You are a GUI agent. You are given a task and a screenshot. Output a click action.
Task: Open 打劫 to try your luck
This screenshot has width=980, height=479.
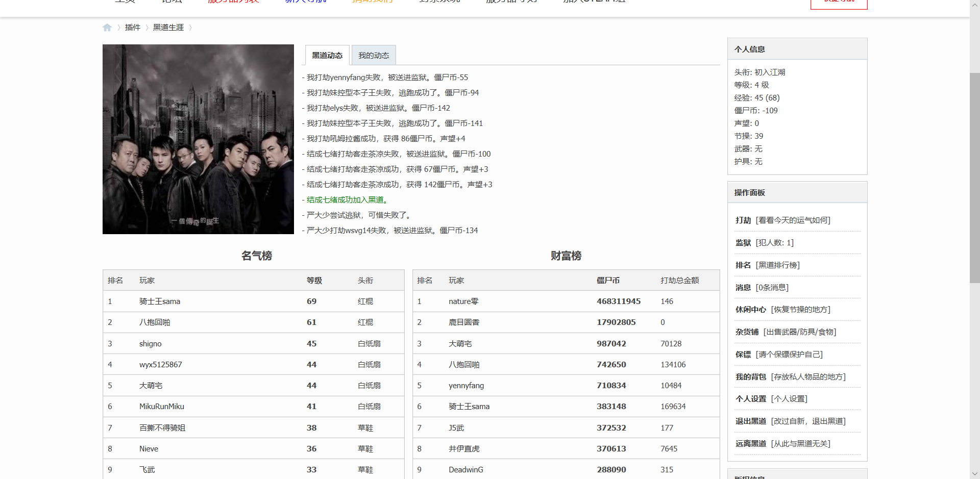[x=743, y=220]
